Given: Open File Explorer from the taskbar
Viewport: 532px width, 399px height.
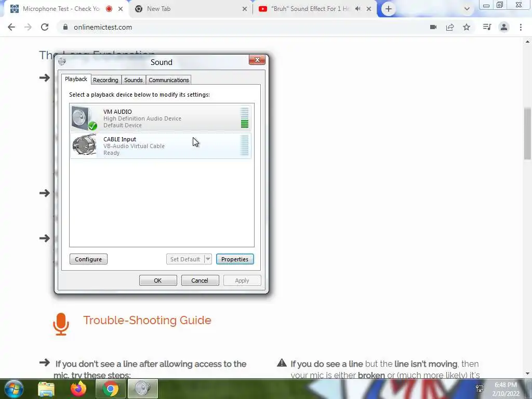Looking at the screenshot, I should pyautogui.click(x=46, y=389).
